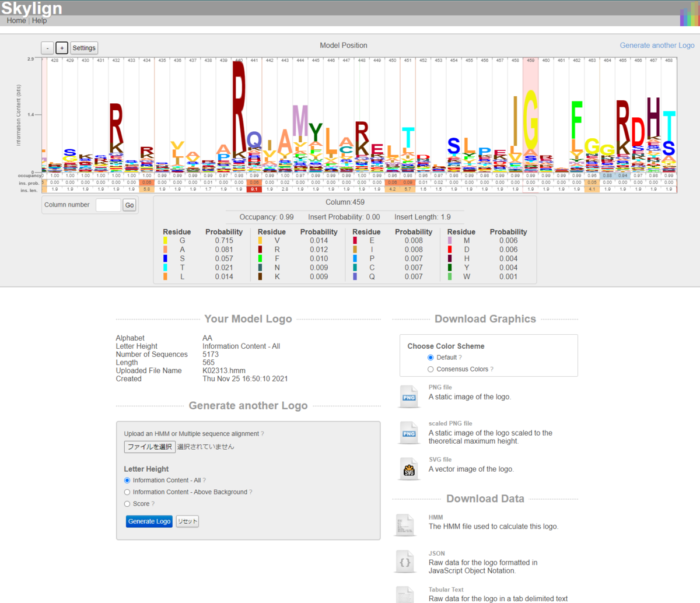Select the Score letter height option
This screenshot has width=700, height=603.
click(127, 504)
